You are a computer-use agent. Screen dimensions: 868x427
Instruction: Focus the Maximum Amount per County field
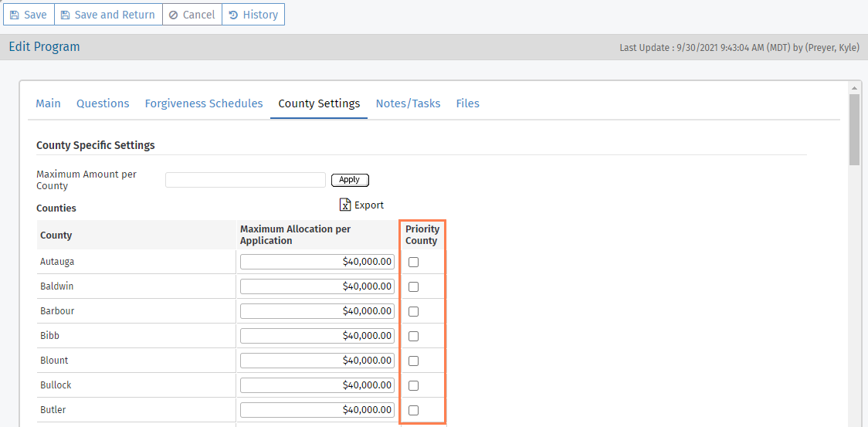point(246,180)
